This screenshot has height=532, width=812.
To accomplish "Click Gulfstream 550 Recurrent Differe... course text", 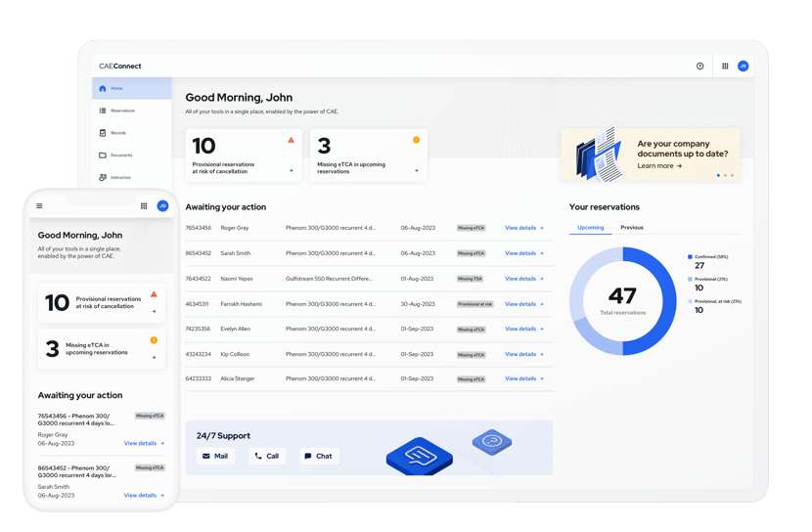I will [x=329, y=279].
